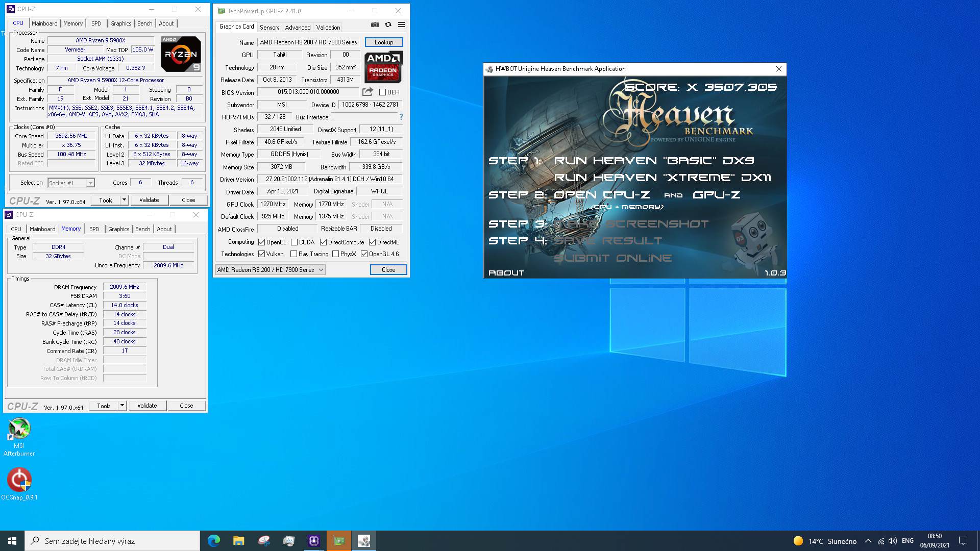
Task: Open the SPD tab in top CPU-Z window
Action: (96, 23)
